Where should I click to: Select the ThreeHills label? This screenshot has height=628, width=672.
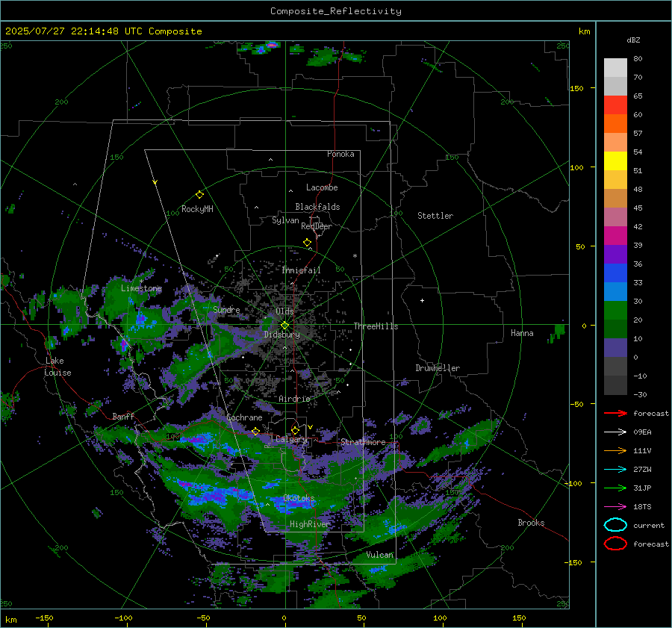coord(376,326)
